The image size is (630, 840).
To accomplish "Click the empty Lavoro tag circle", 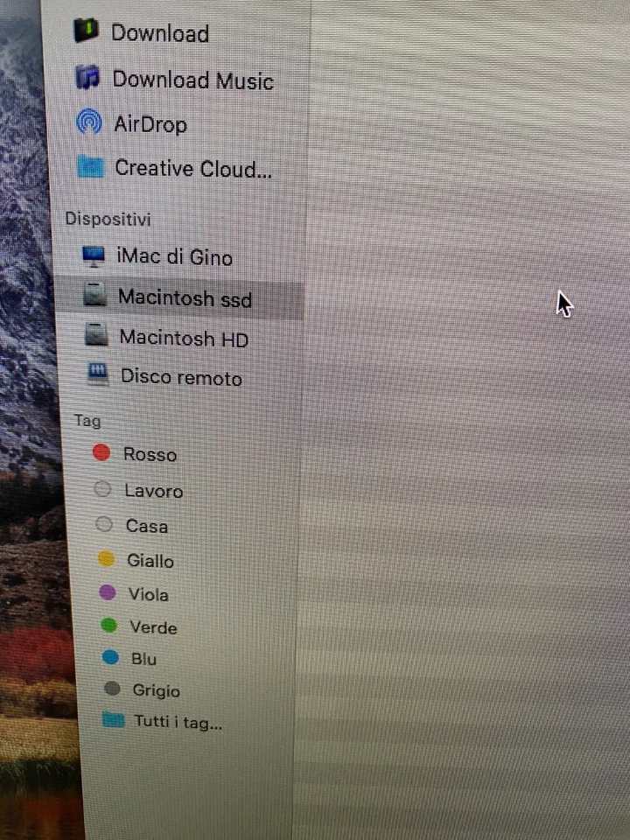I will 102,489.
